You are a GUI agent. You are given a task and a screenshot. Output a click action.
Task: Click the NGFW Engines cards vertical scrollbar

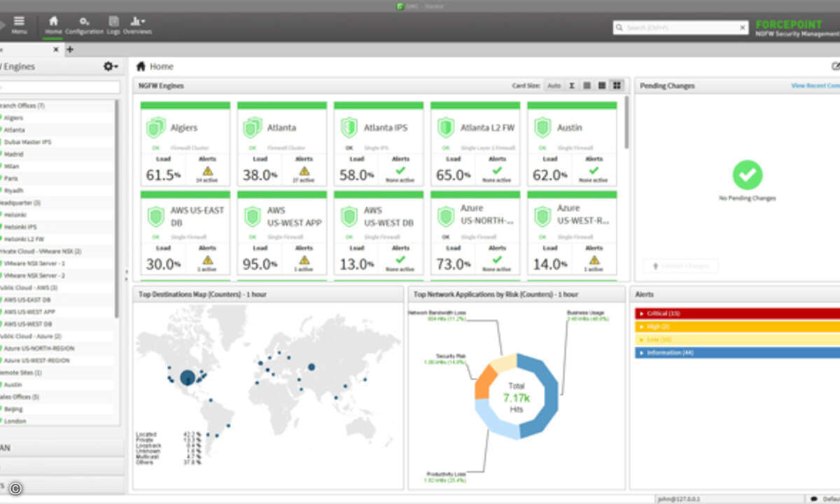point(626,122)
